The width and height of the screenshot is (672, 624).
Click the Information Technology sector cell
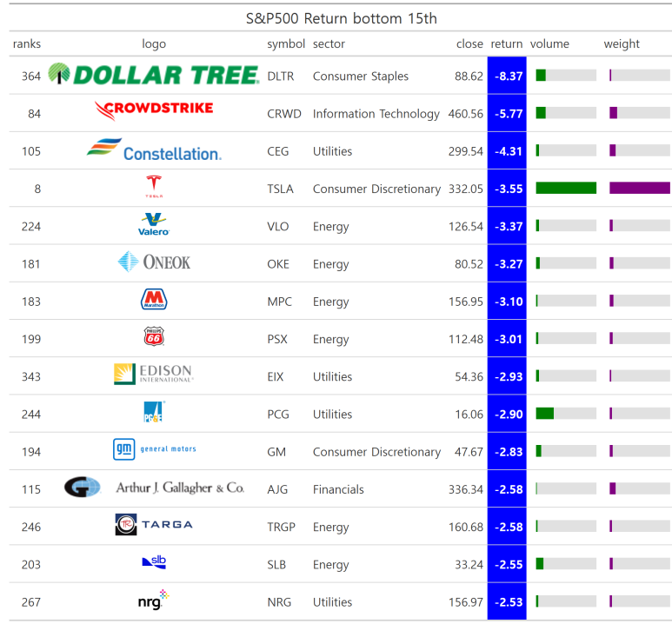tap(376, 114)
